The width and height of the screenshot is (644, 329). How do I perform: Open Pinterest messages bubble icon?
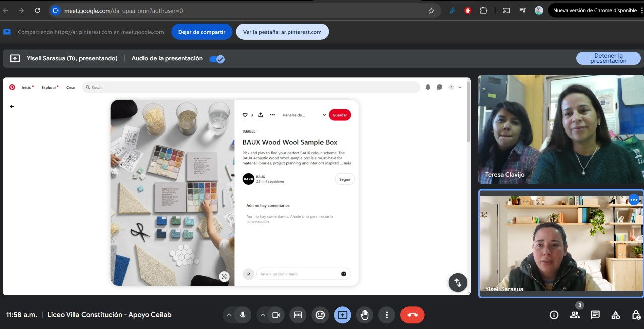click(439, 87)
